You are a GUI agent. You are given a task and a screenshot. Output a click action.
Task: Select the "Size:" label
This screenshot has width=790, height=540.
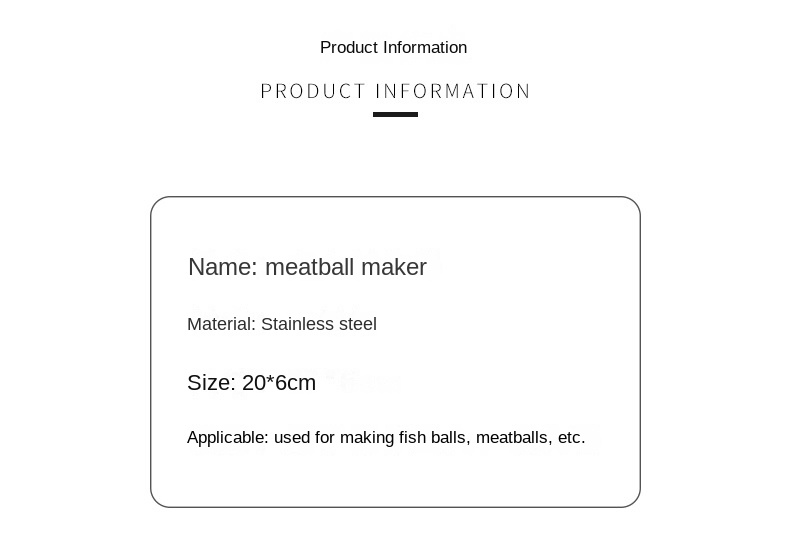click(x=211, y=383)
